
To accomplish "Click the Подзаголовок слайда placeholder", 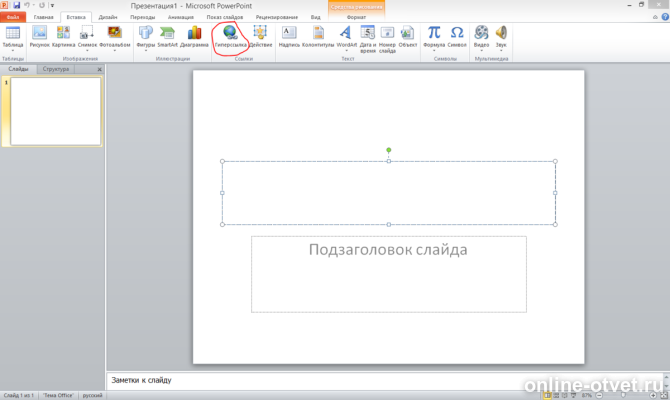I will (x=388, y=274).
